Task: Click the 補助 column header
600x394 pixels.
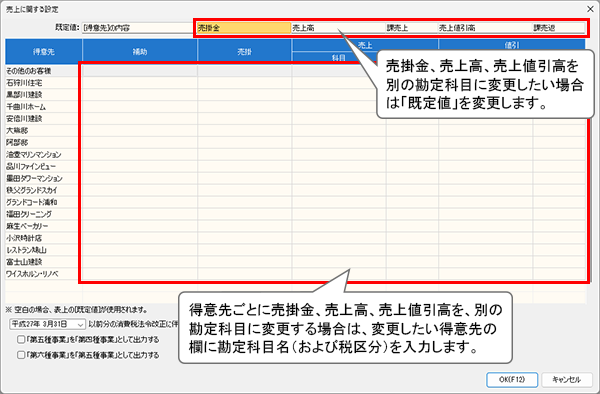Action: coord(140,52)
